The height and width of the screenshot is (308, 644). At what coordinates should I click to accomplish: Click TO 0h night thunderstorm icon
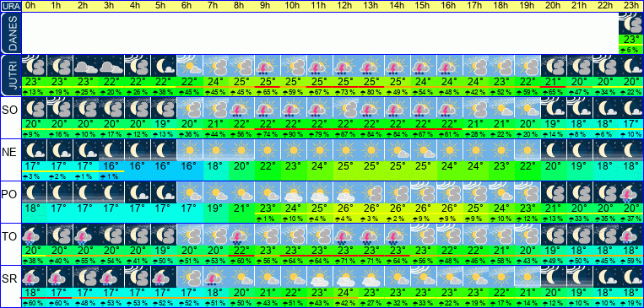pos(34,234)
